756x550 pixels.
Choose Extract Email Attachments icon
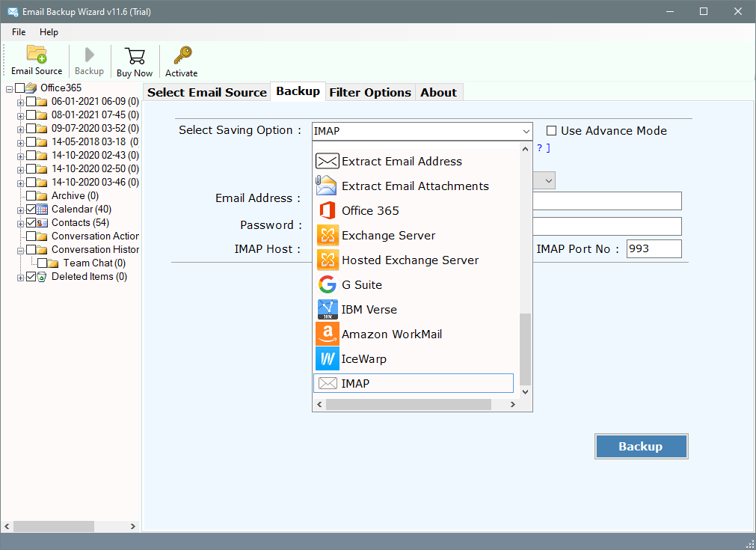[x=327, y=186]
